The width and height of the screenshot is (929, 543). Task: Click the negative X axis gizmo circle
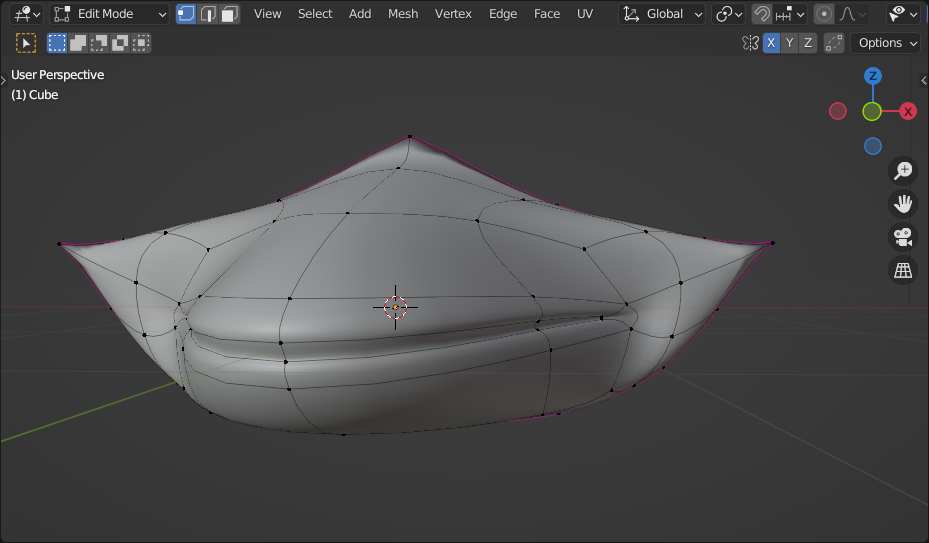click(x=837, y=111)
